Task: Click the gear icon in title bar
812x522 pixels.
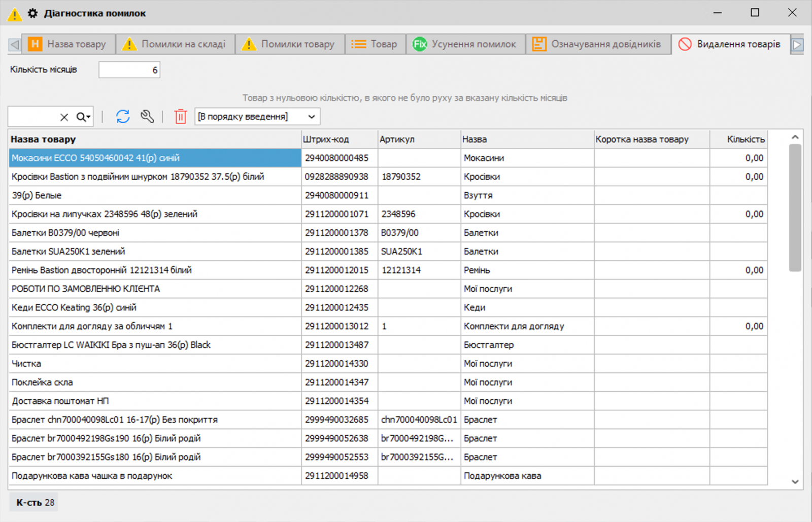Action: coord(32,13)
